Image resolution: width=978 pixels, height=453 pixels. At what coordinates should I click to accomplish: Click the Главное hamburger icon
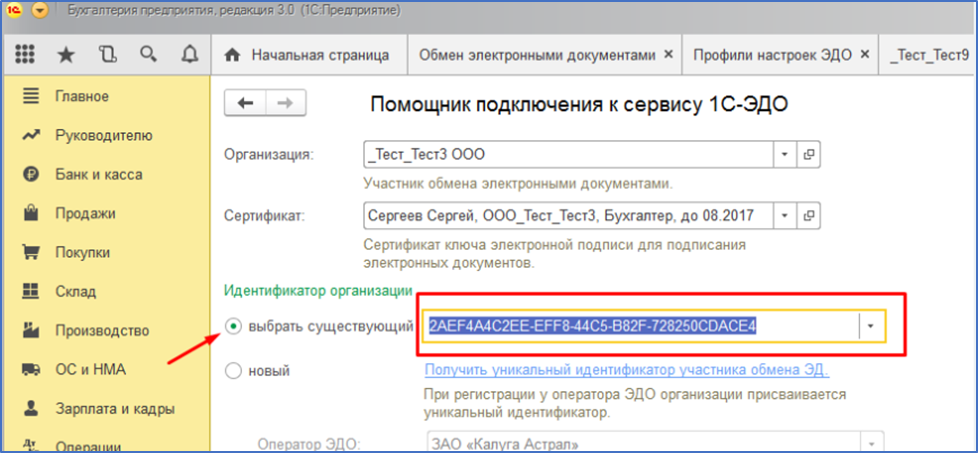click(x=31, y=96)
